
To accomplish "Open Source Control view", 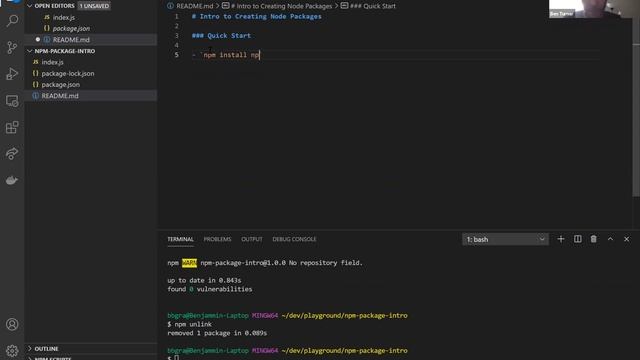I will click(12, 47).
